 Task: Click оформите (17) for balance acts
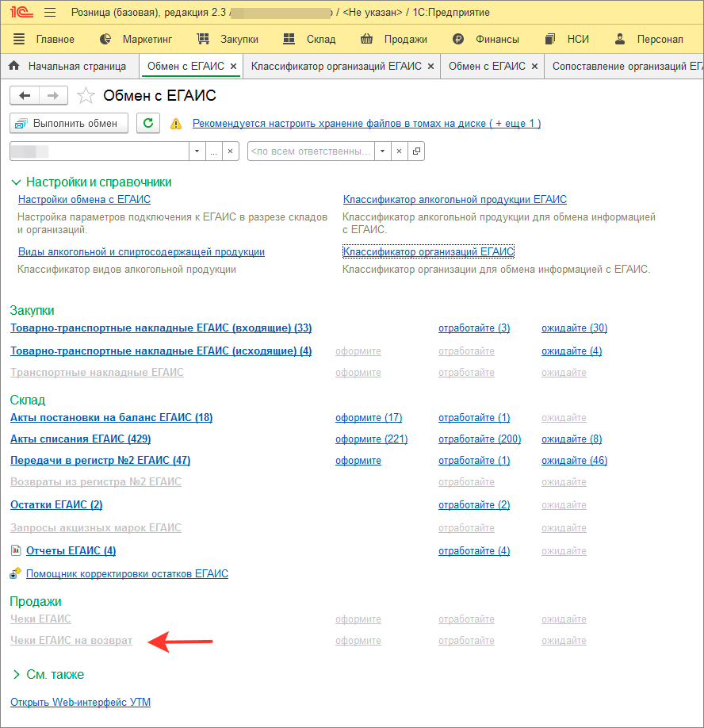369,418
